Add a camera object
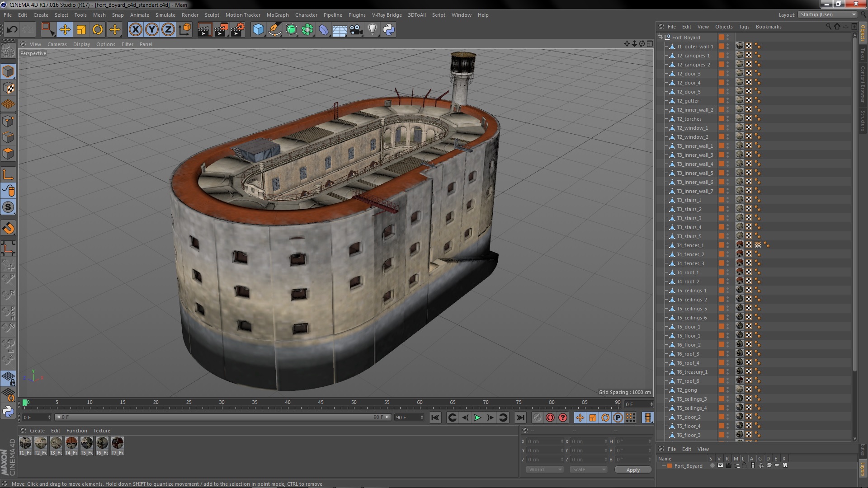868x488 pixels. [x=356, y=30]
